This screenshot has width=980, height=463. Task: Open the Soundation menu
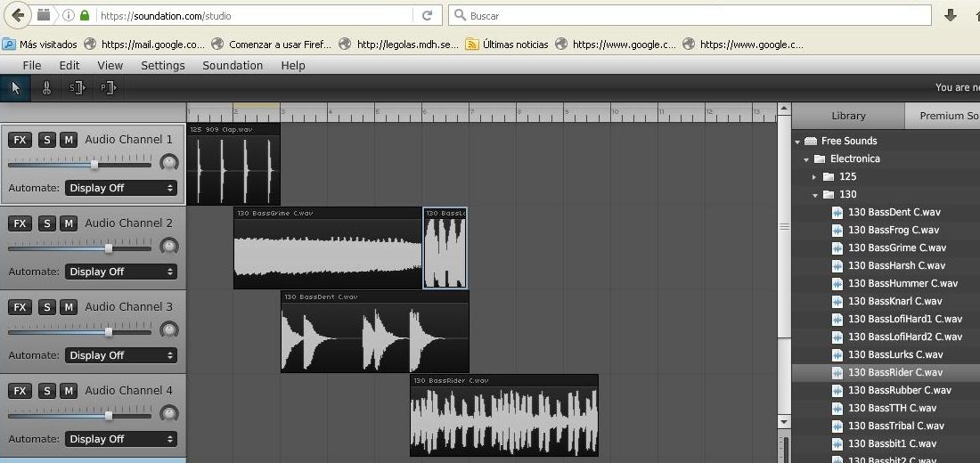tap(233, 66)
